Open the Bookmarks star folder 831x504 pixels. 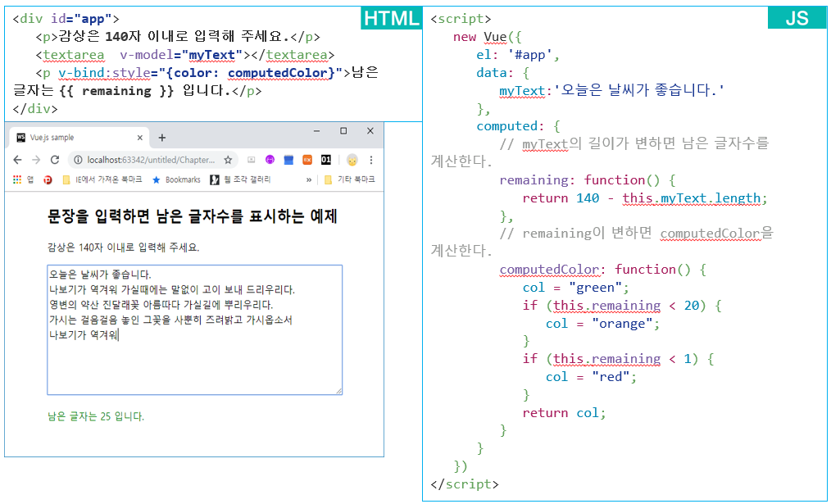pyautogui.click(x=176, y=180)
